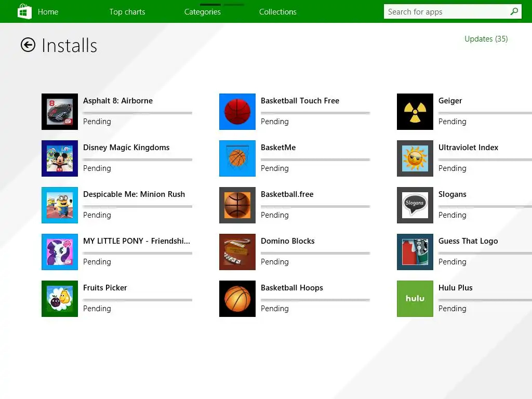Select the Geiger title text

450,101
